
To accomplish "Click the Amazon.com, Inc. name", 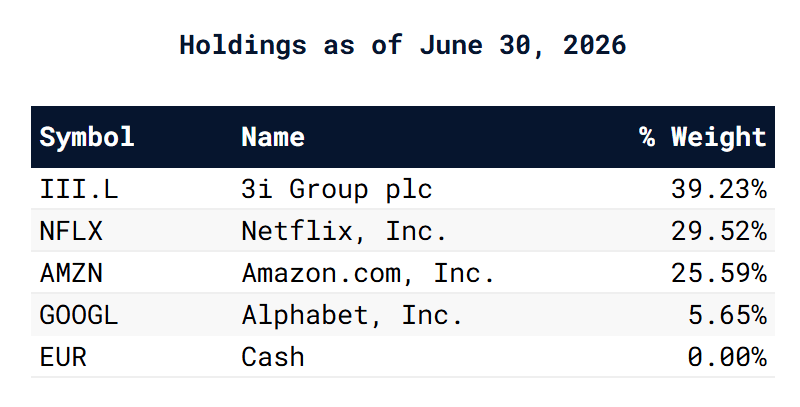I will [368, 273].
